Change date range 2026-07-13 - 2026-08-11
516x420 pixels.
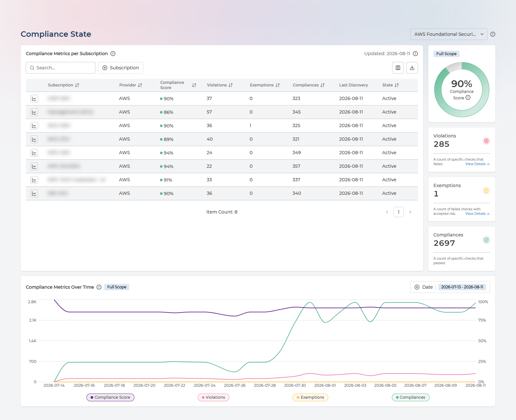pos(462,287)
